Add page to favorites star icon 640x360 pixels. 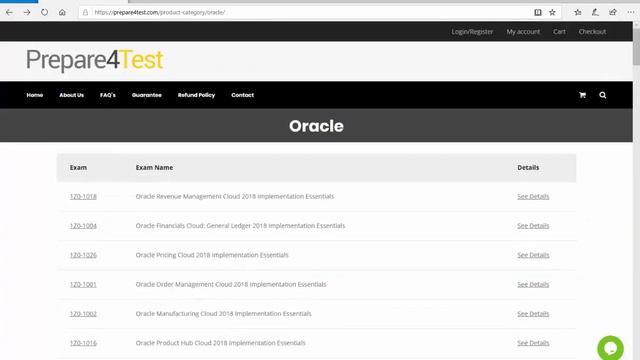pos(552,12)
